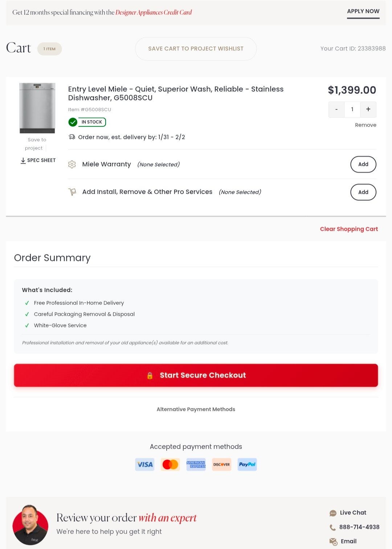Add Install, Remove & Other Pro Services
Screen dimensions: 392x549
[x=363, y=192]
